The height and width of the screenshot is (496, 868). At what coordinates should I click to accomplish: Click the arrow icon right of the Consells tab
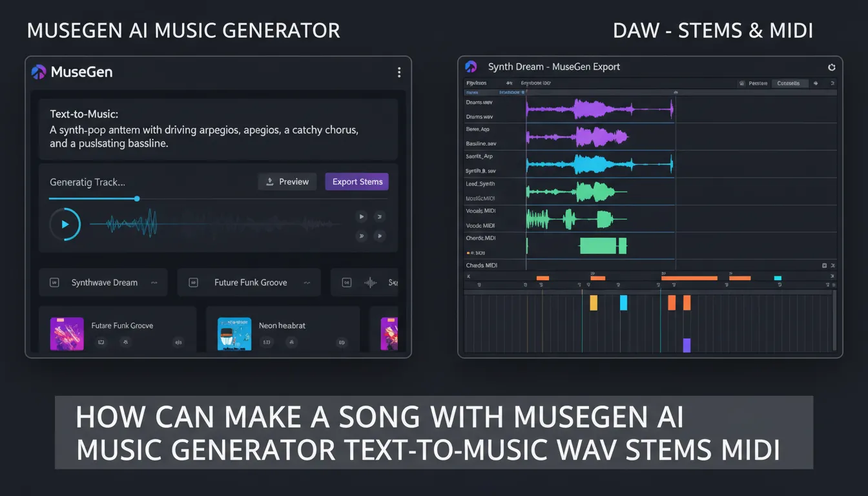tap(815, 83)
